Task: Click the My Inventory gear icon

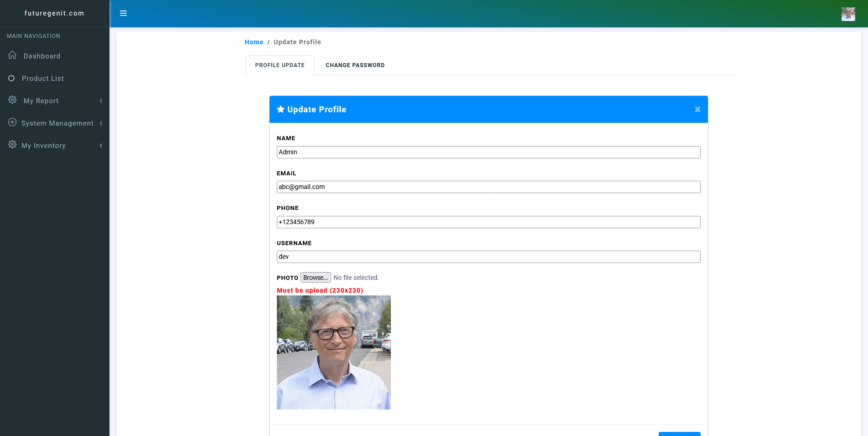Action: pos(12,145)
